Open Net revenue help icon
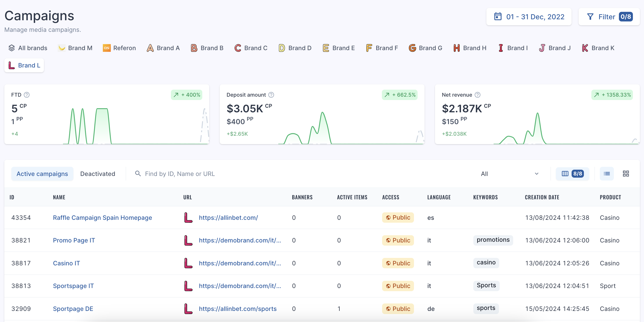This screenshot has width=644, height=322. coord(477,95)
